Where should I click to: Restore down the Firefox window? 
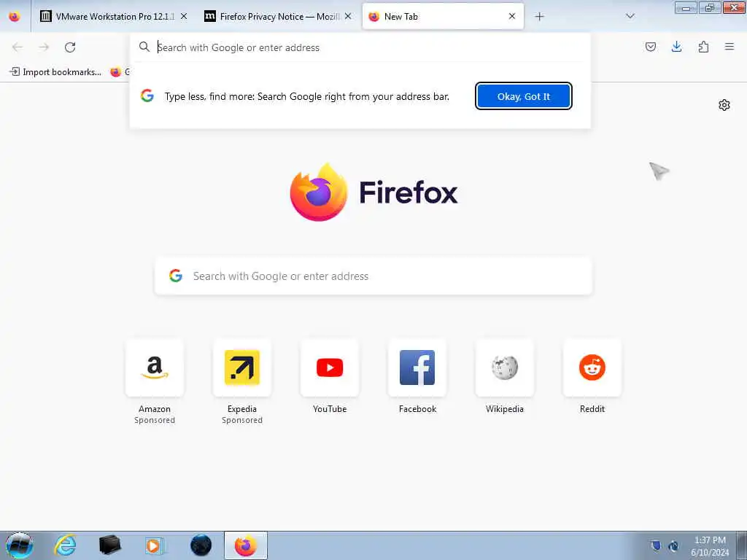[x=710, y=7]
